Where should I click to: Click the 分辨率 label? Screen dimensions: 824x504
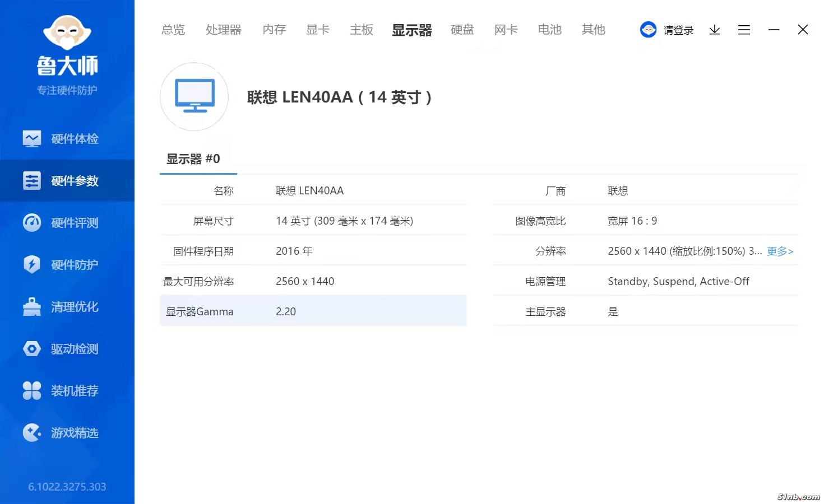point(550,251)
